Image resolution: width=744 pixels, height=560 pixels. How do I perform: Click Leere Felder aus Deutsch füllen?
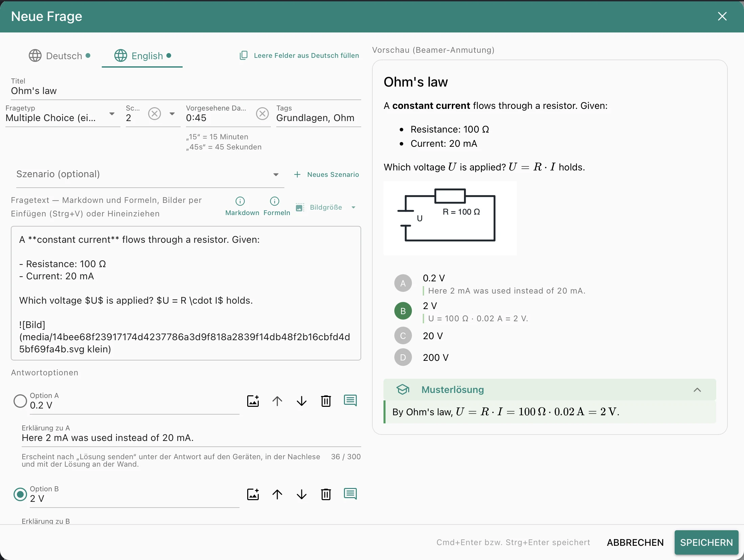(299, 55)
